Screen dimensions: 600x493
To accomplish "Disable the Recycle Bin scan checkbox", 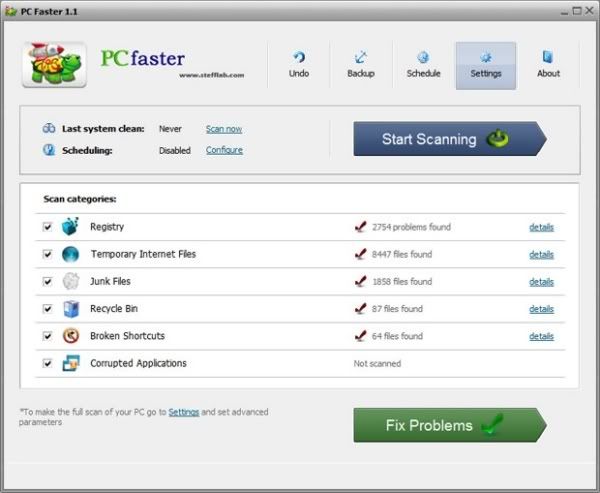I will [x=47, y=309].
